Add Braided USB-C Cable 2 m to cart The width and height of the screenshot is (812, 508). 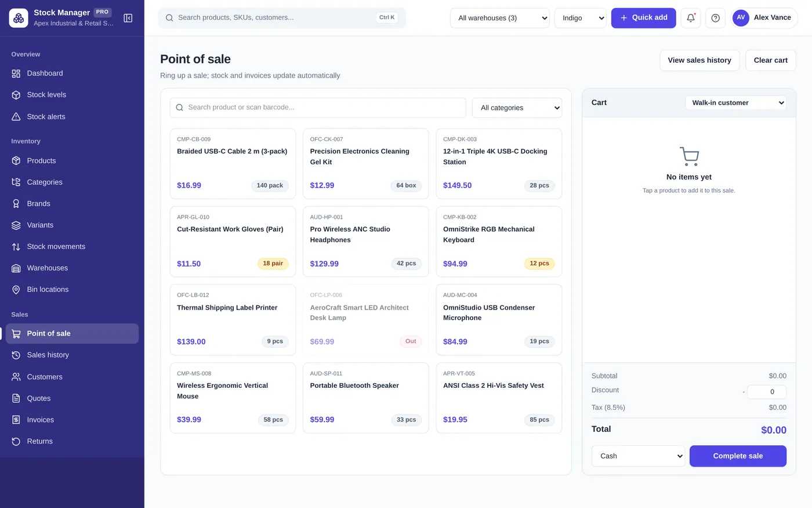click(x=233, y=164)
